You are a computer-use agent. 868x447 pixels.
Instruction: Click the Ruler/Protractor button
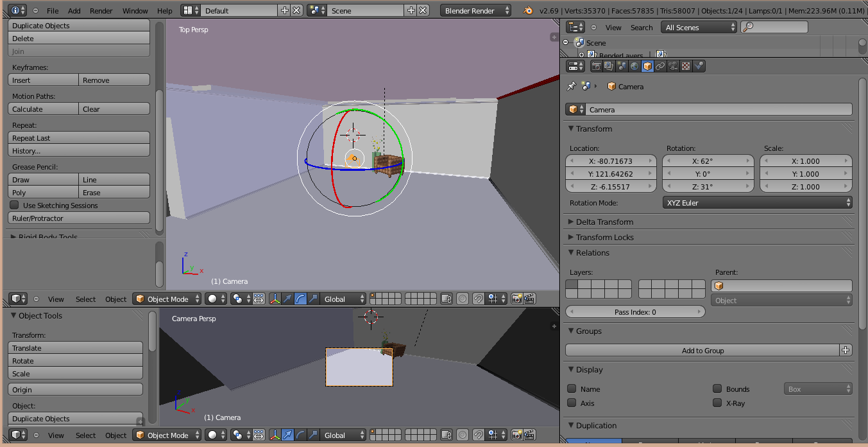click(79, 218)
